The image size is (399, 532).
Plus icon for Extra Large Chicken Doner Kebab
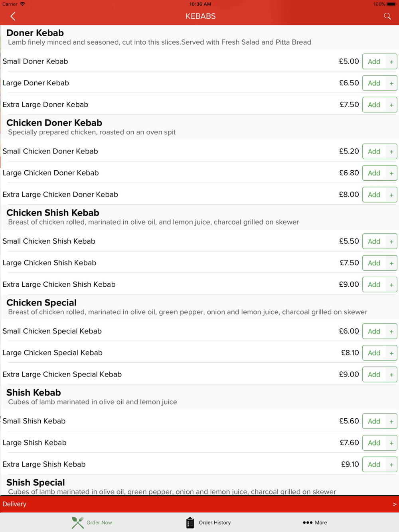(x=391, y=195)
